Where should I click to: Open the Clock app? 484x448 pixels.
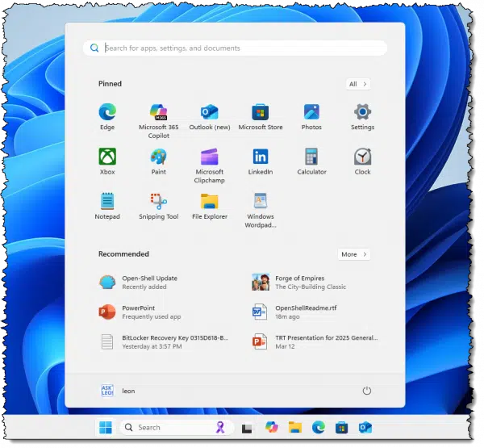pos(362,161)
